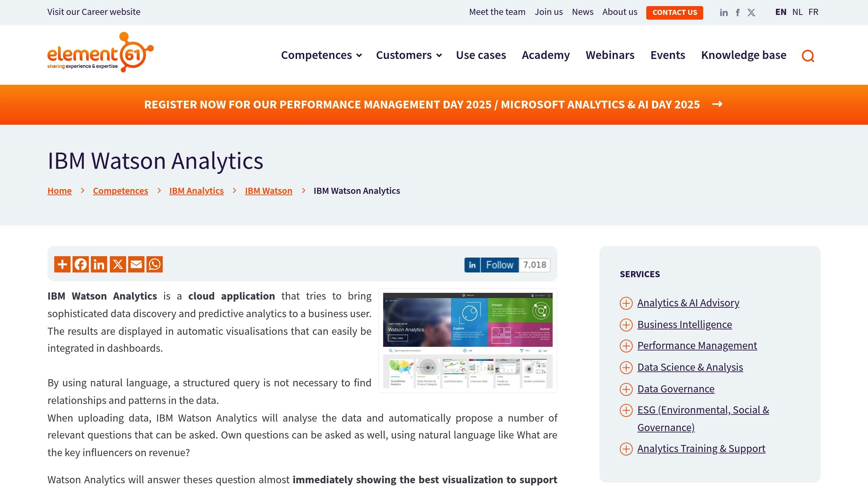Open News link in top bar
The width and height of the screenshot is (868, 488).
pyautogui.click(x=583, y=12)
